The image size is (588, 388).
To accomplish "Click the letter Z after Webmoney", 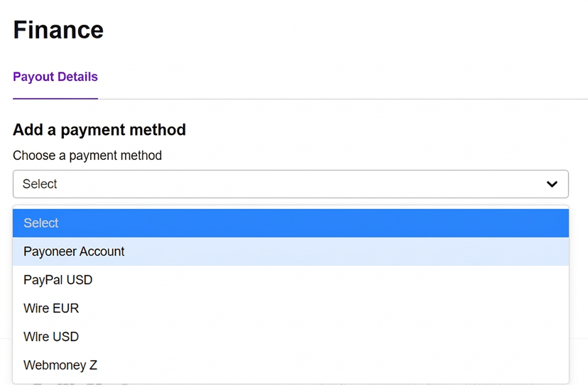I will click(93, 365).
